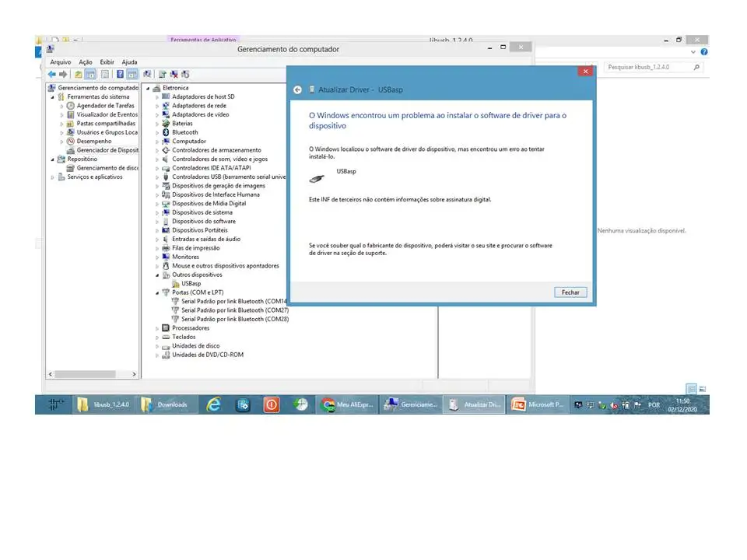Select Serial Padrão por link Bluetooth (COM27)
Screen dimensions: 747x560
coord(235,310)
